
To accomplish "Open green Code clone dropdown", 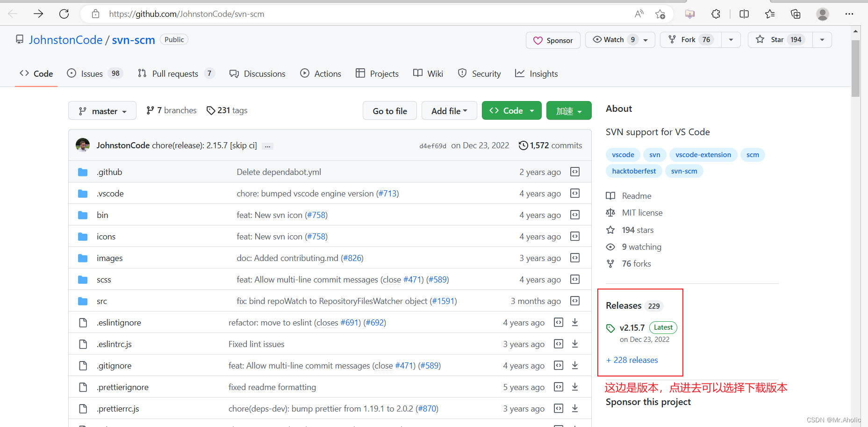I will tap(512, 111).
